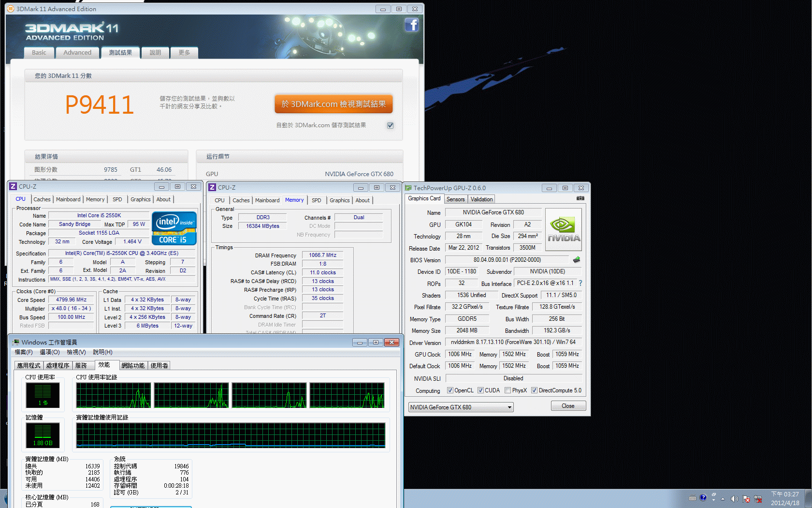
Task: Click the BIOS save chip icon in GPU-Z
Action: pyautogui.click(x=576, y=260)
